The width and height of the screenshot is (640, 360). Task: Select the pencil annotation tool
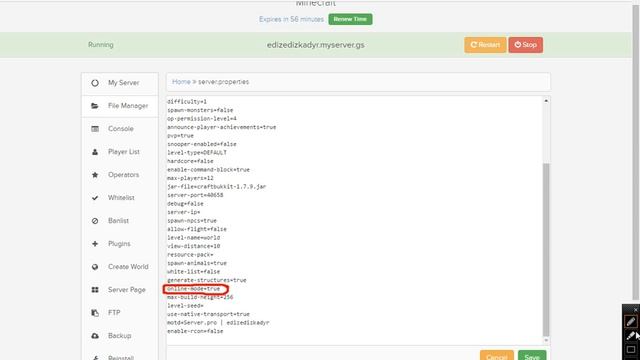point(631,321)
